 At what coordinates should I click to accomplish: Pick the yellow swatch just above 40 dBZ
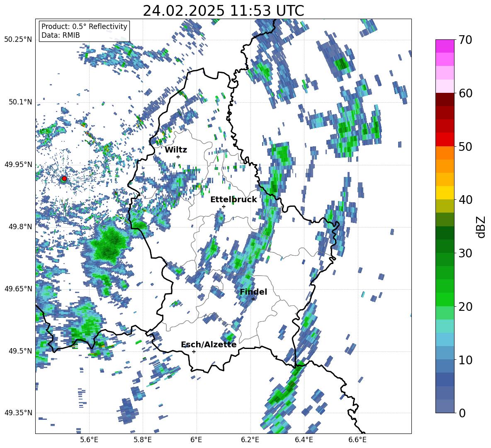click(x=445, y=193)
